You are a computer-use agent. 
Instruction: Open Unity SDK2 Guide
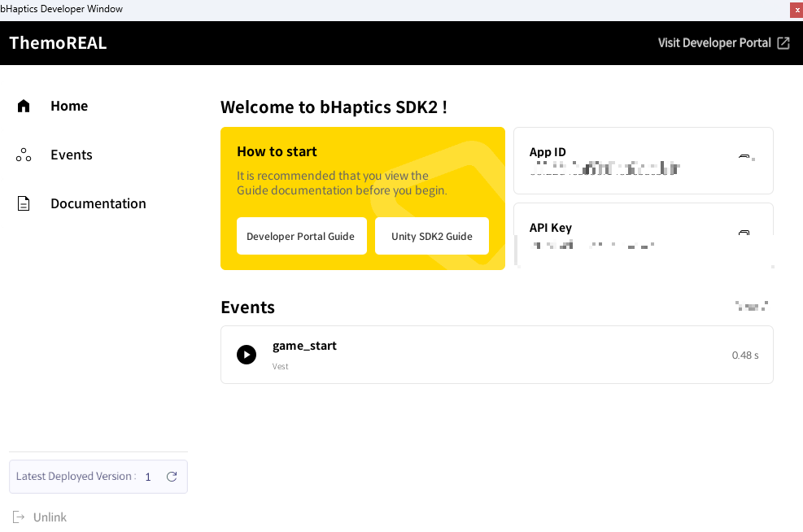tap(432, 236)
